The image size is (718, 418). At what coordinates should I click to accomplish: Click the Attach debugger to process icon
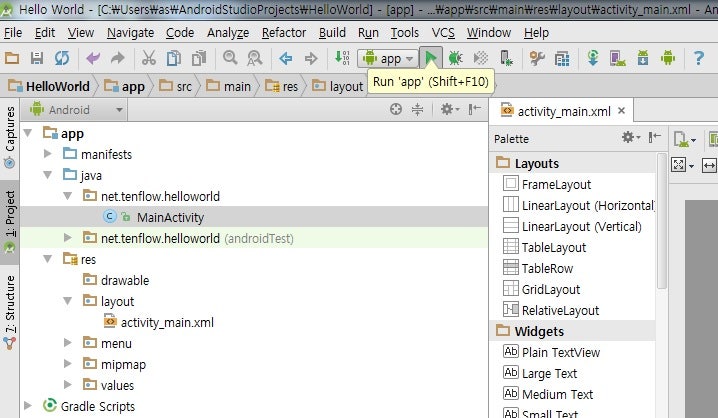point(506,58)
